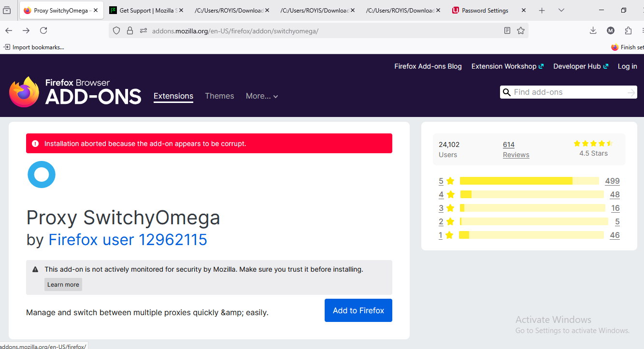Bookmark this page with the star
Image resolution: width=644 pixels, height=349 pixels.
pos(521,30)
